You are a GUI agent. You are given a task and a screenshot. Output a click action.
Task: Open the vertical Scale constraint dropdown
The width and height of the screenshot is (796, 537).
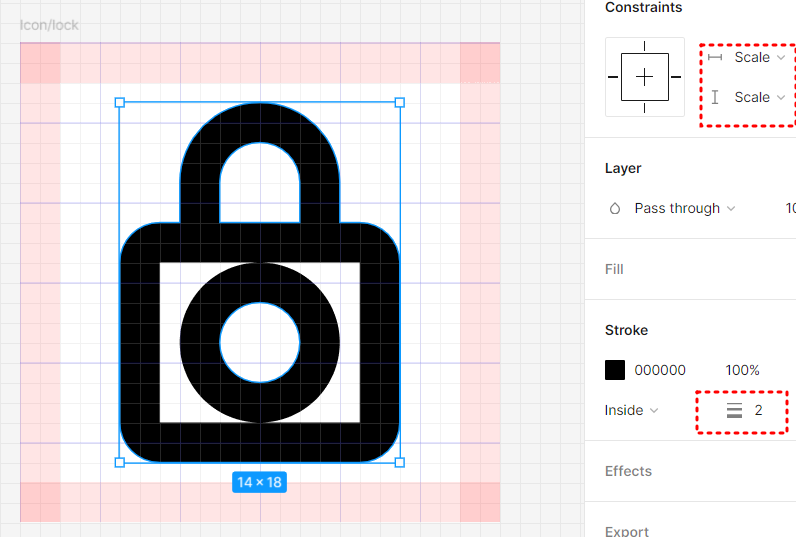(760, 97)
